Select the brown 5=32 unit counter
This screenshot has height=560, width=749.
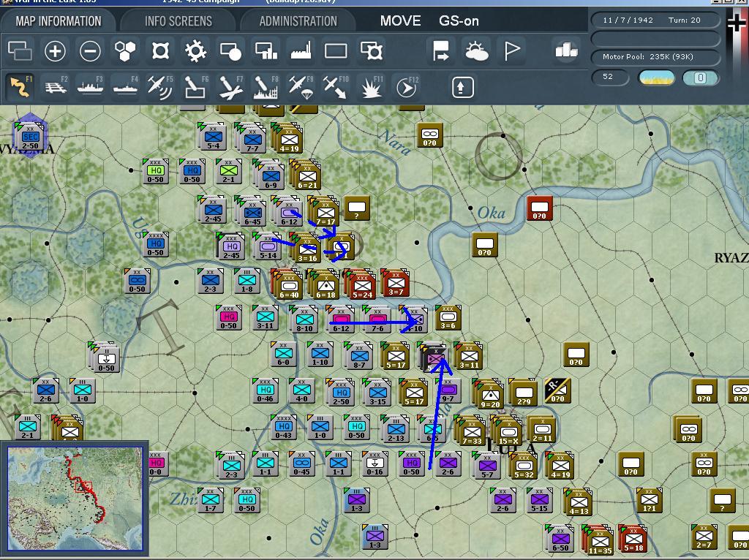pyautogui.click(x=524, y=466)
